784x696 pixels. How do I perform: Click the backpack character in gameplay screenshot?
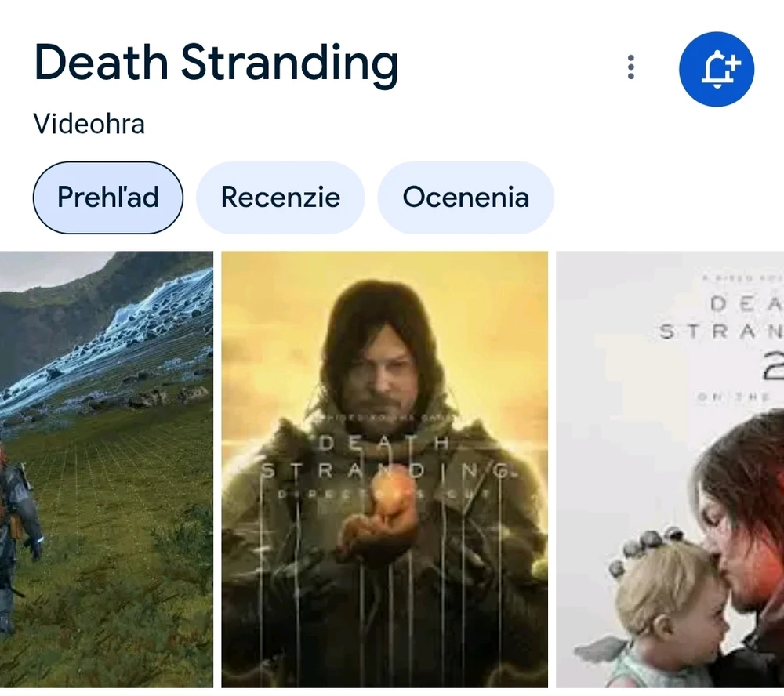pyautogui.click(x=17, y=530)
